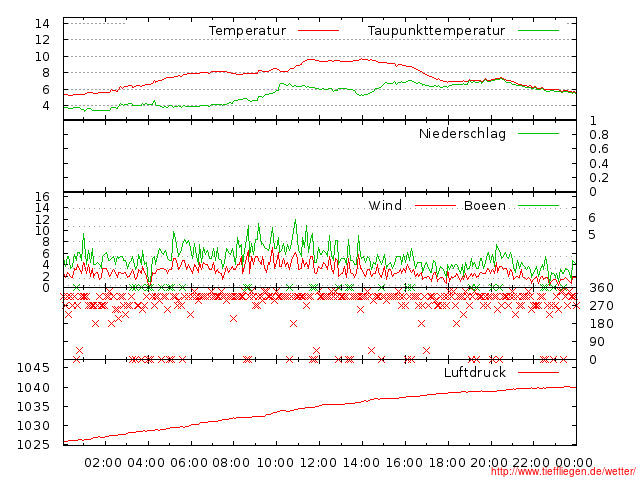640x480 pixels.
Task: Click the 0.8 precipitation axis value
Action: 599,135
